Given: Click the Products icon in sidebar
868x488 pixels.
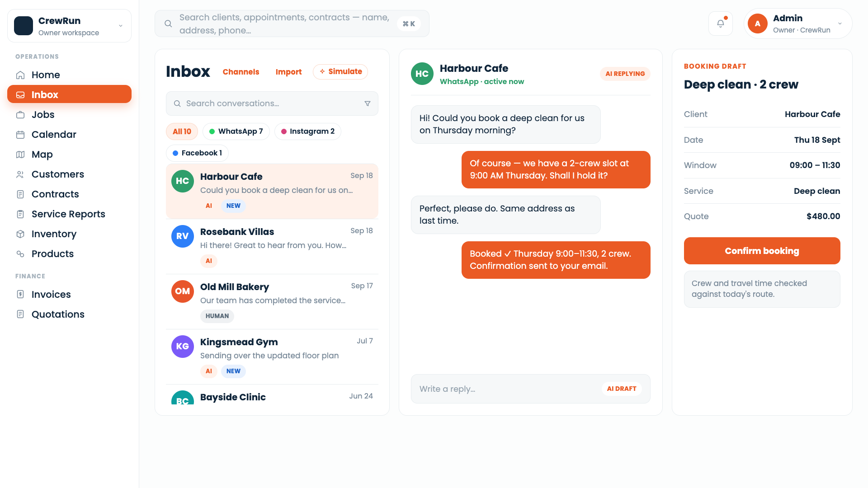Looking at the screenshot, I should click(20, 254).
